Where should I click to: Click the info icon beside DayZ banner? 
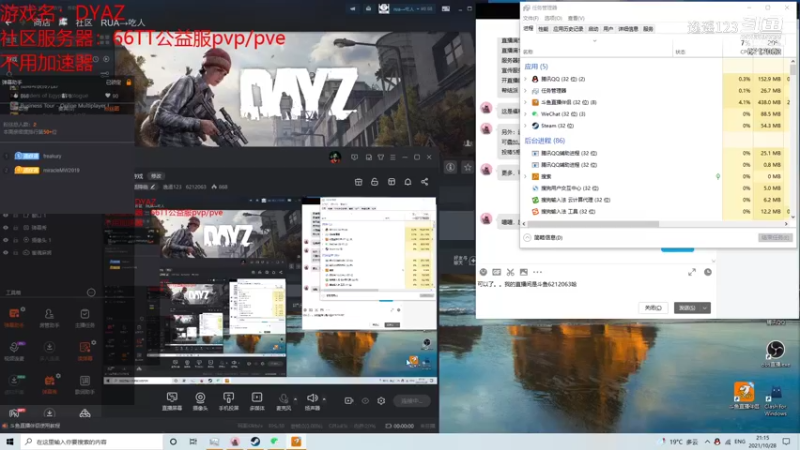(450, 167)
